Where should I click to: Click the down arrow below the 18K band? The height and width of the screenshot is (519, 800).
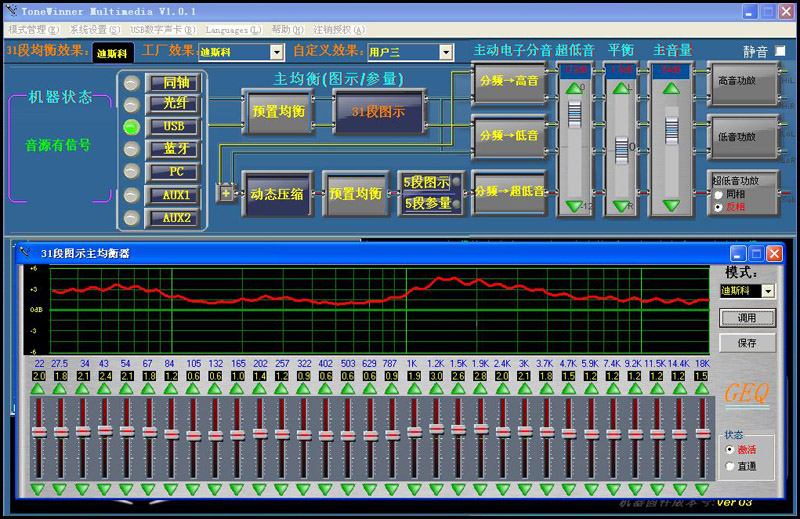coord(702,489)
